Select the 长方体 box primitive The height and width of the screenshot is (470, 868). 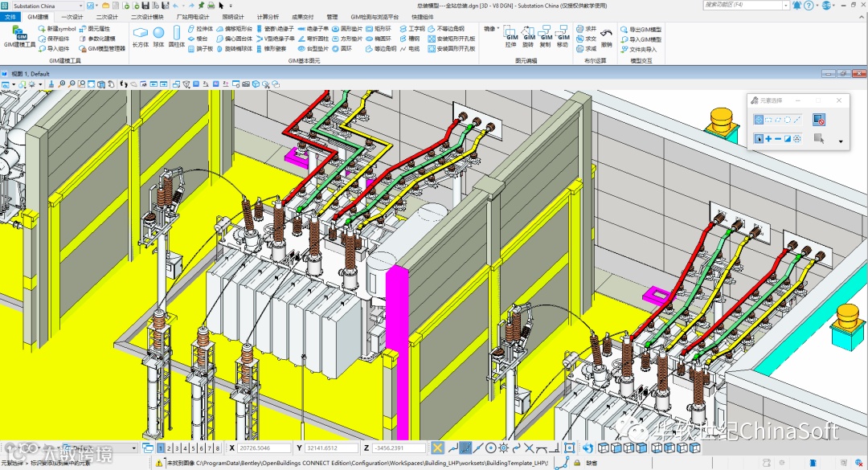[x=141, y=37]
